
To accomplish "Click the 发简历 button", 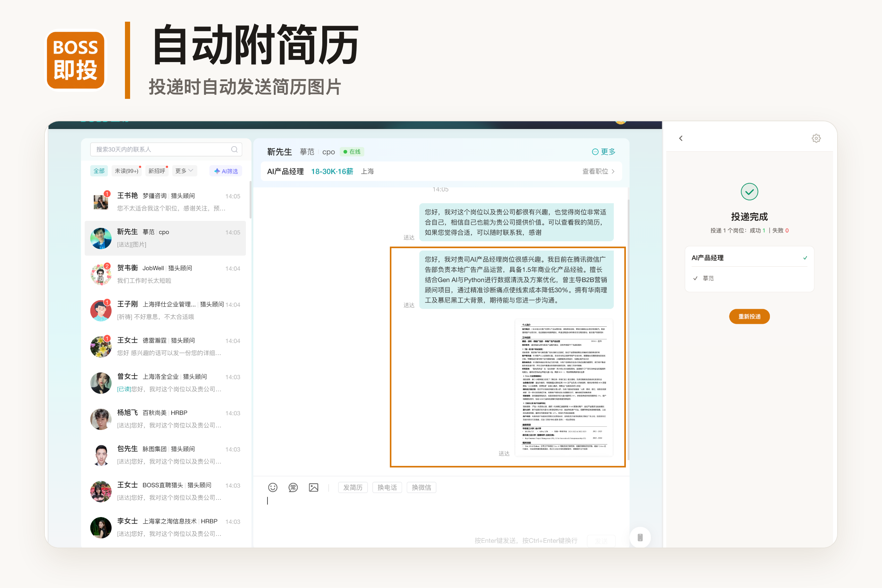I will point(353,487).
